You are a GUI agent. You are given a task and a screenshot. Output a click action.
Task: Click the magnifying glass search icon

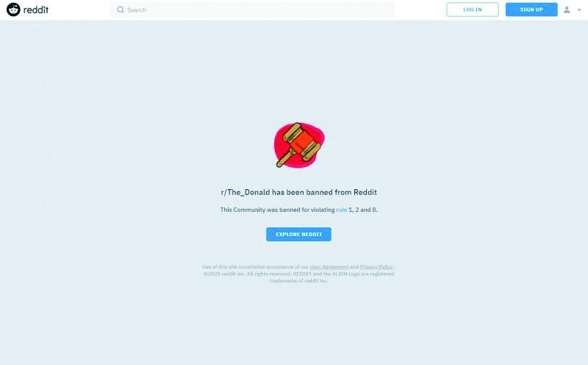point(121,10)
